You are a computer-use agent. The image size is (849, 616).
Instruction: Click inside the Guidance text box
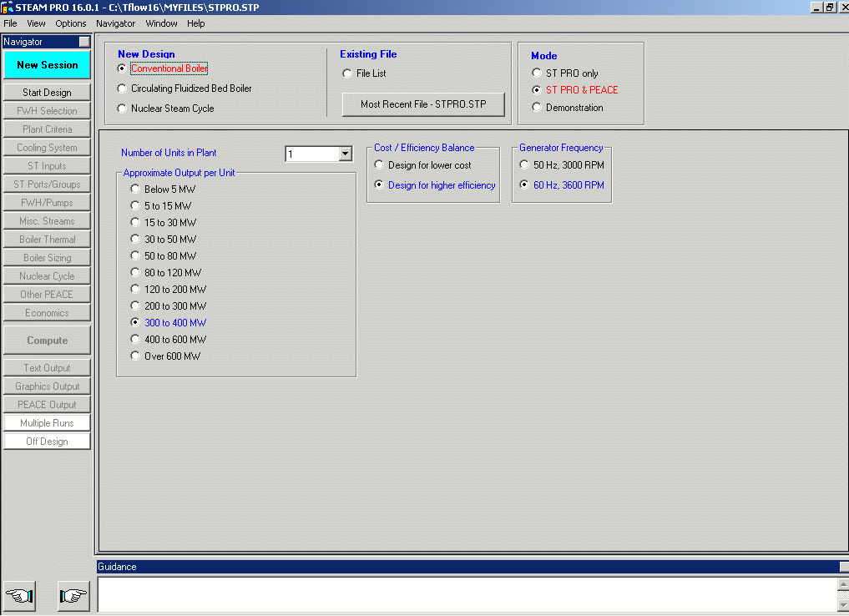[467, 595]
